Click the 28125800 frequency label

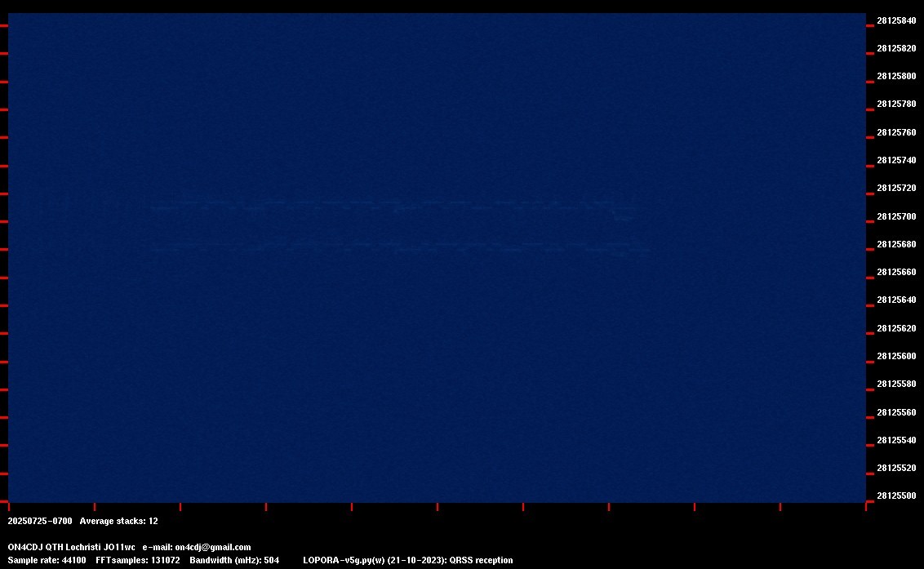[x=896, y=76]
